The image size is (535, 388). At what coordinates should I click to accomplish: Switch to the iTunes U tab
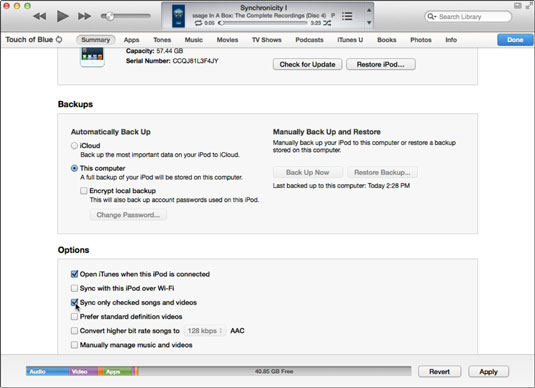click(350, 40)
